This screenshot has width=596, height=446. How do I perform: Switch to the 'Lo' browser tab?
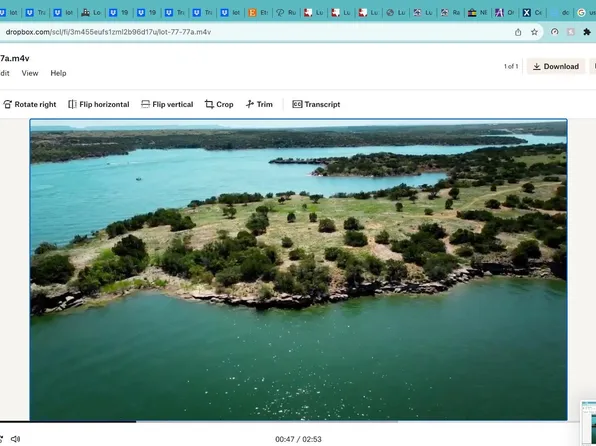[91, 13]
